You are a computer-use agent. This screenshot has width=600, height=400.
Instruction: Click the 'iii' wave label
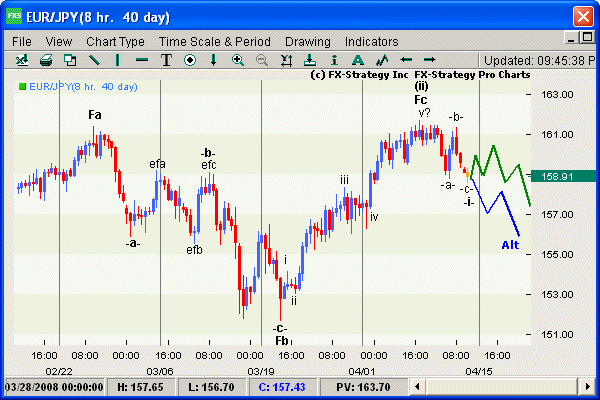pos(344,180)
